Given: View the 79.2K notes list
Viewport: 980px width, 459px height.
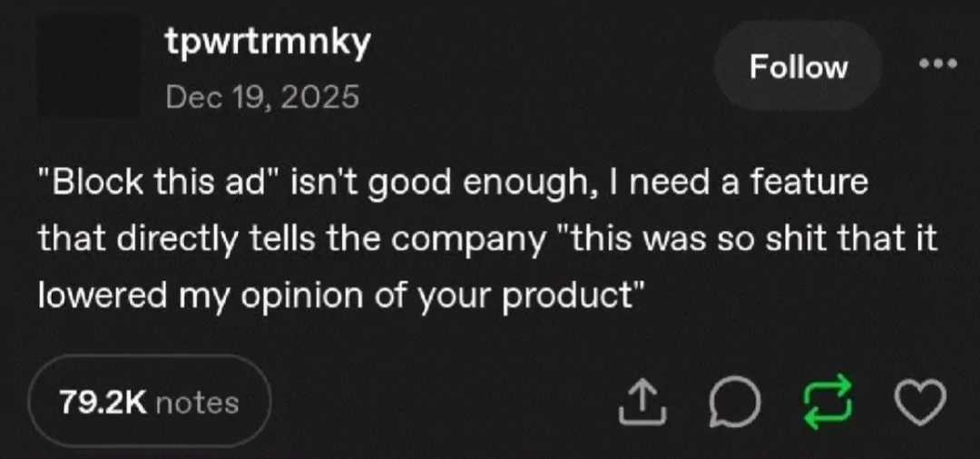Looking at the screenshot, I should coord(150,402).
